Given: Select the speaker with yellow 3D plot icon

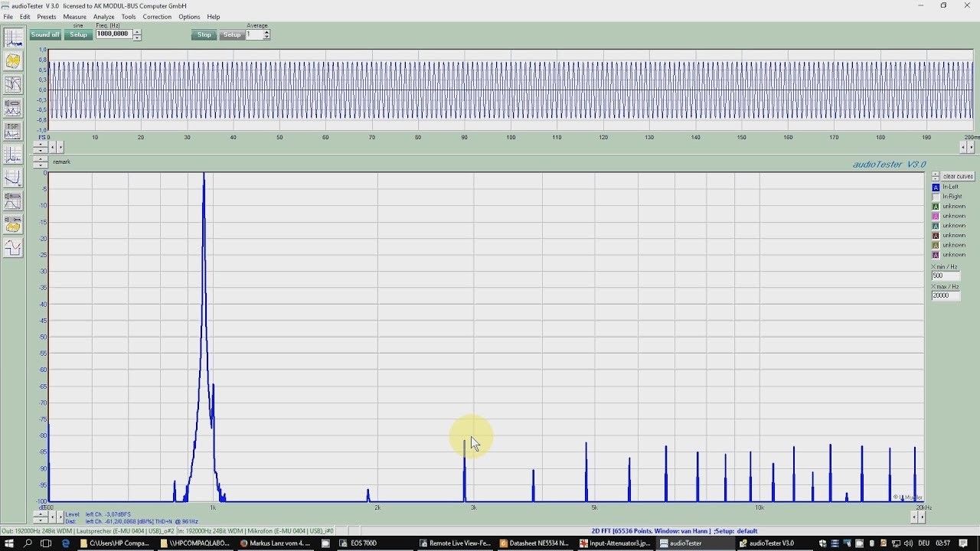Looking at the screenshot, I should [x=13, y=224].
